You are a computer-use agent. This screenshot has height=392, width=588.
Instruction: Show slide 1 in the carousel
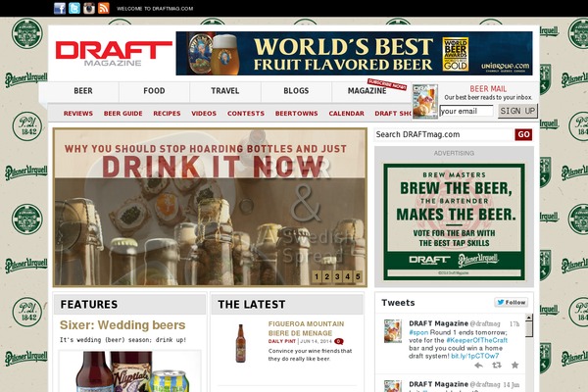tap(317, 276)
